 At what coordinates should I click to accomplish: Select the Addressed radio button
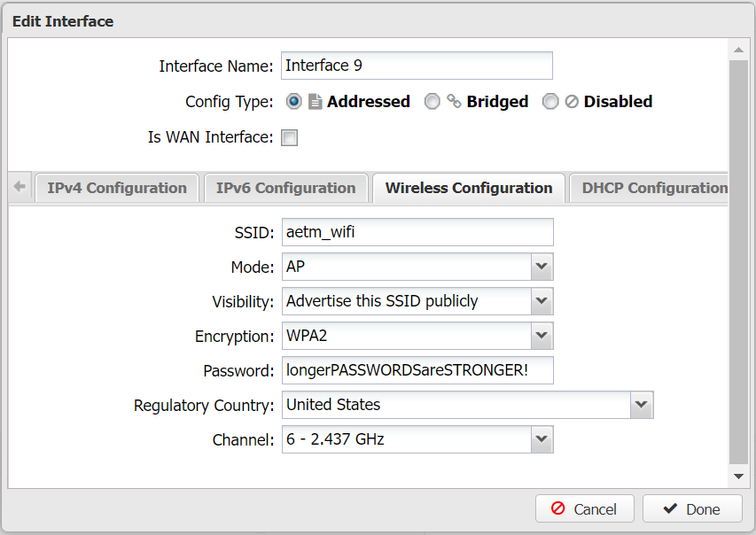click(293, 102)
